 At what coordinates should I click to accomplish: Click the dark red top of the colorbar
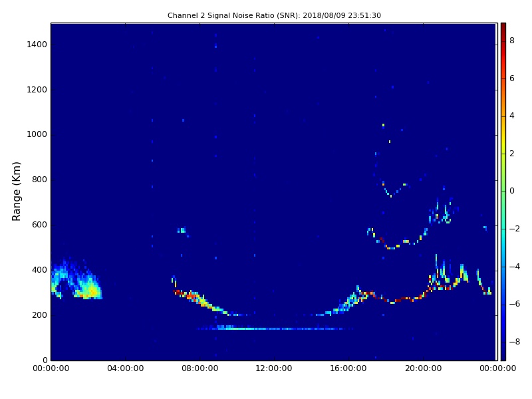tap(503, 29)
